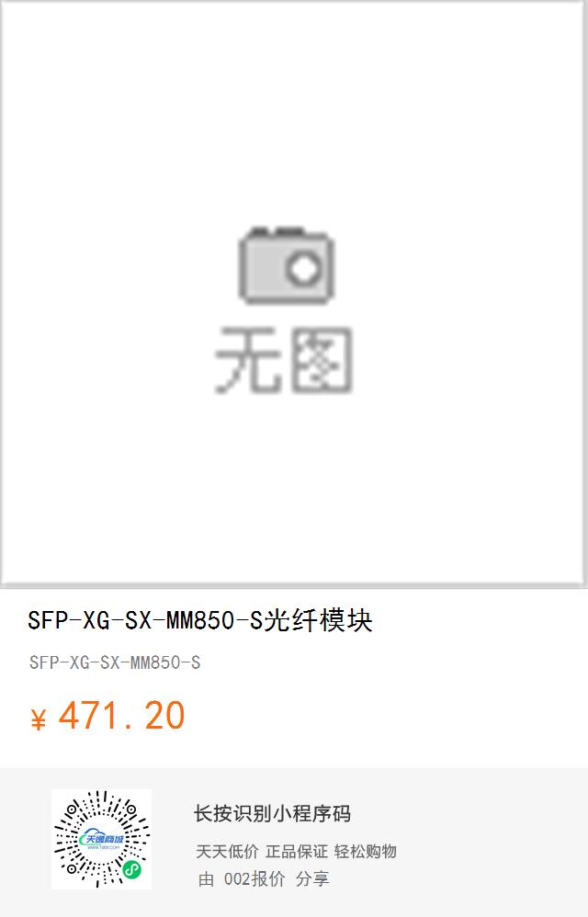Open the SFP-XG-SX-MM850-S光纤模块 product title
This screenshot has width=588, height=917.
pyautogui.click(x=200, y=620)
